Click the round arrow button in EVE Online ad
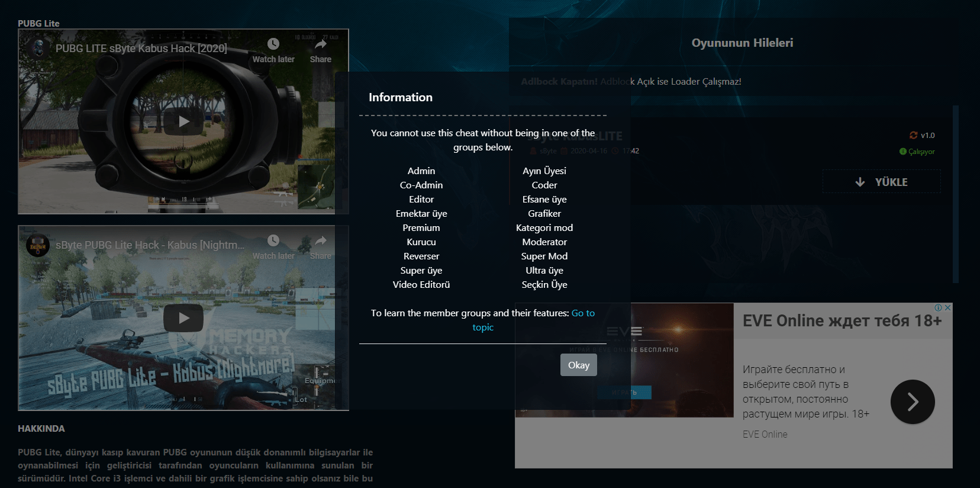The width and height of the screenshot is (980, 488). [x=913, y=402]
